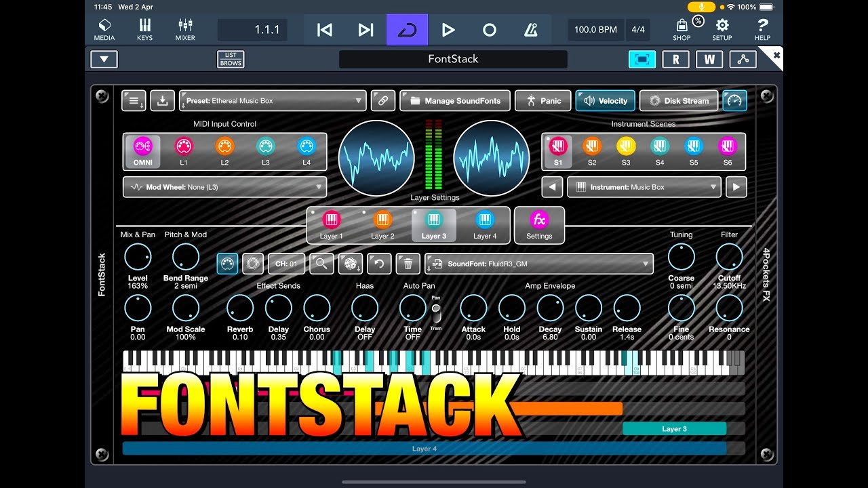Open the Keys keyboard panel
Viewport: 868px width, 488px height.
pos(144,30)
